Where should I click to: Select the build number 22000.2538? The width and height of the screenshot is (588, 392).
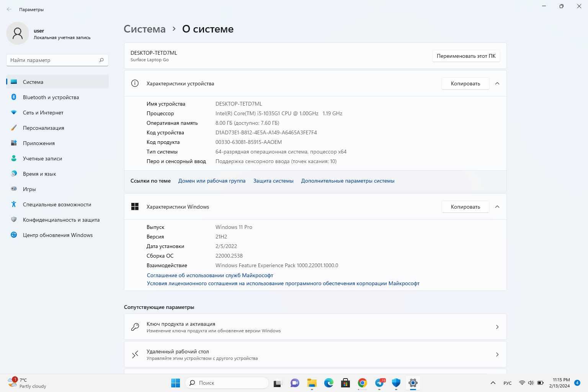pyautogui.click(x=229, y=256)
